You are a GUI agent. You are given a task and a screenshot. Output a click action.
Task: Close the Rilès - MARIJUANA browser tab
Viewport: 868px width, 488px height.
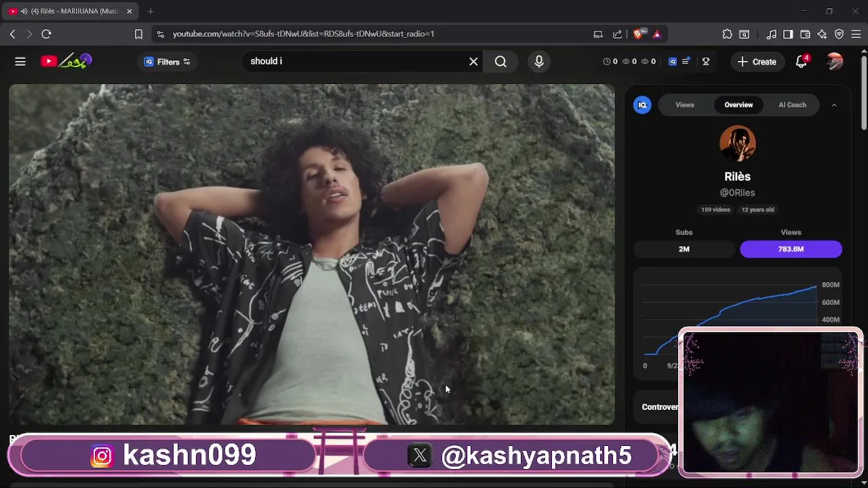pyautogui.click(x=130, y=12)
